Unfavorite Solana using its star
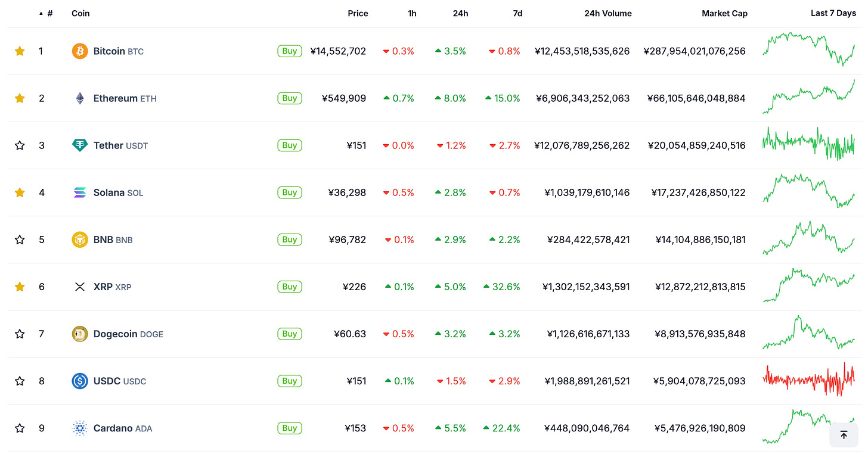The height and width of the screenshot is (454, 868). [20, 192]
